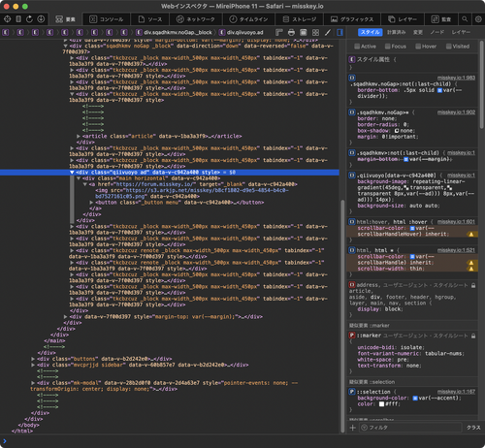Image resolution: width=485 pixels, height=448 pixels.
Task: Click the paintbrush appearance icon
Action: point(328,32)
